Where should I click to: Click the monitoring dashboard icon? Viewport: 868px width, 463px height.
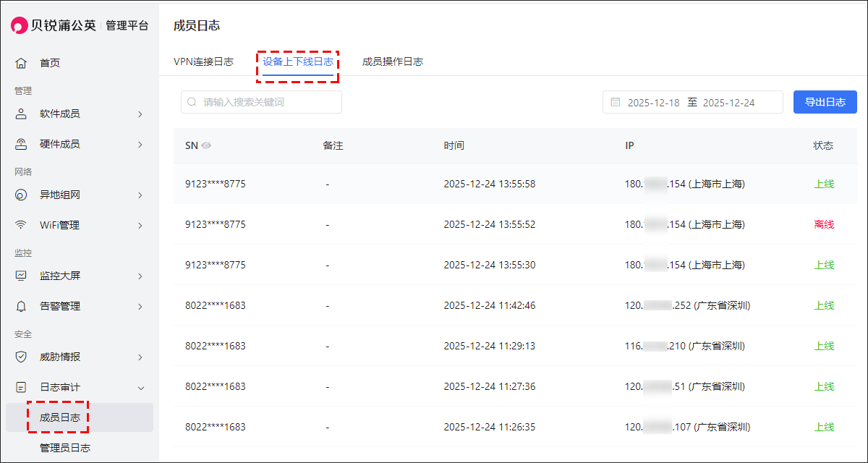pos(21,276)
